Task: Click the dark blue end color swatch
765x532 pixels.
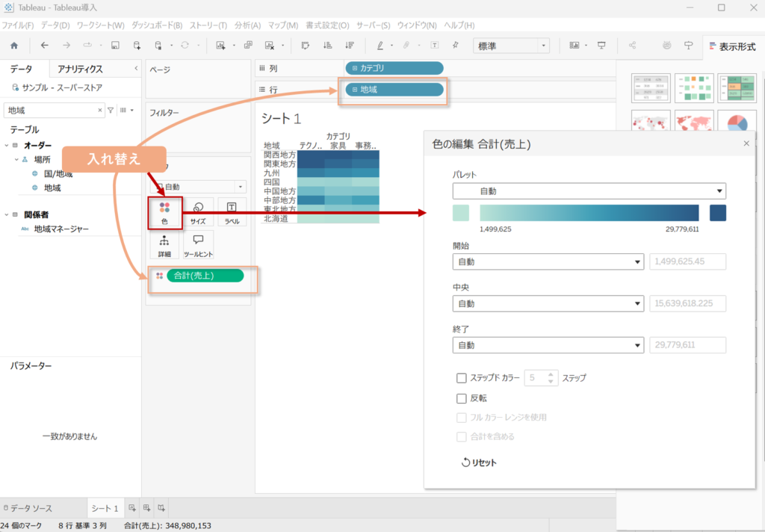Action: point(717,213)
